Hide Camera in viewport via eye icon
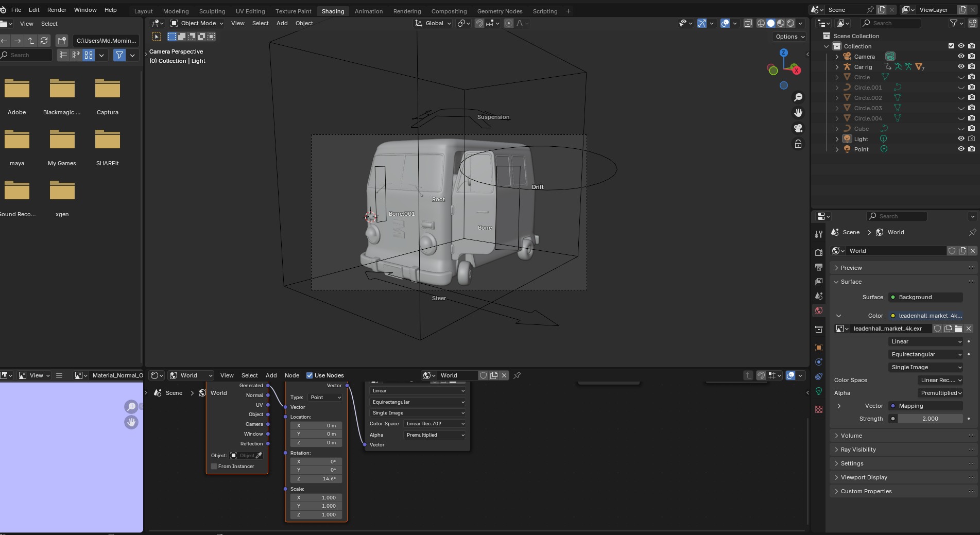 point(961,57)
